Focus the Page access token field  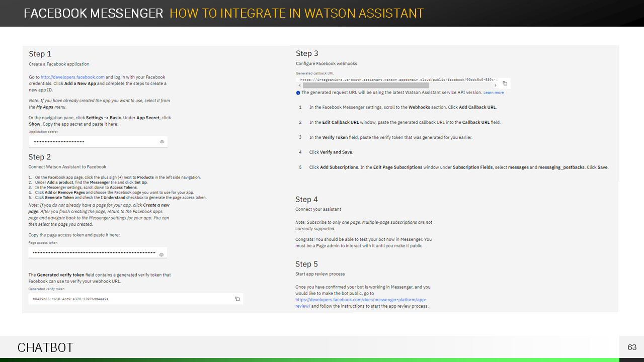point(93,253)
